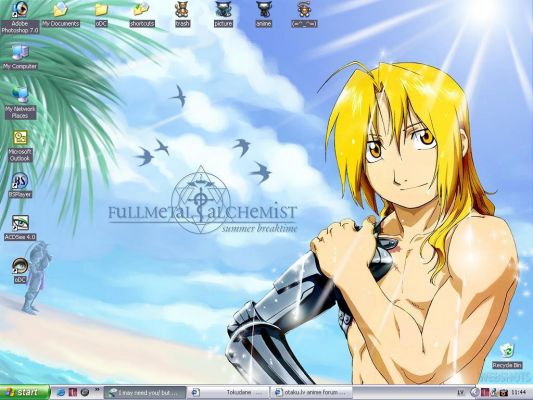Select the anime black cat icon

(x=264, y=14)
